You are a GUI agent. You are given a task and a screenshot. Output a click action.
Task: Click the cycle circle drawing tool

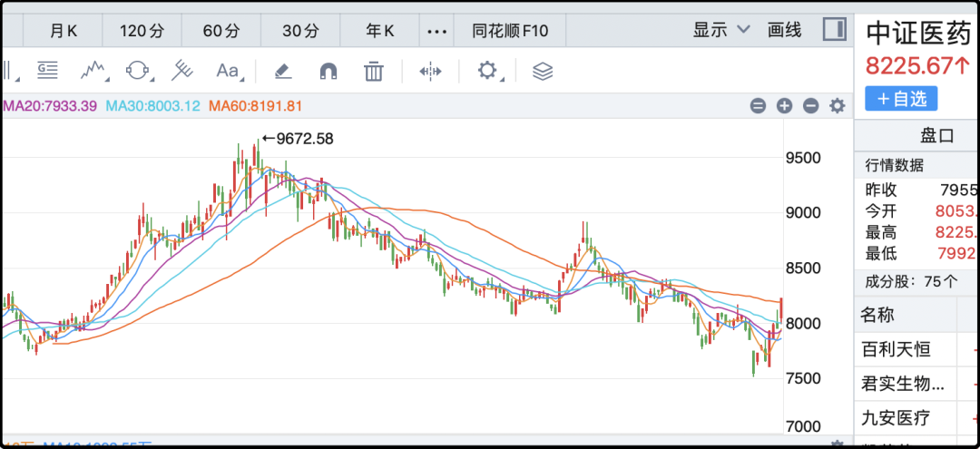(x=137, y=71)
